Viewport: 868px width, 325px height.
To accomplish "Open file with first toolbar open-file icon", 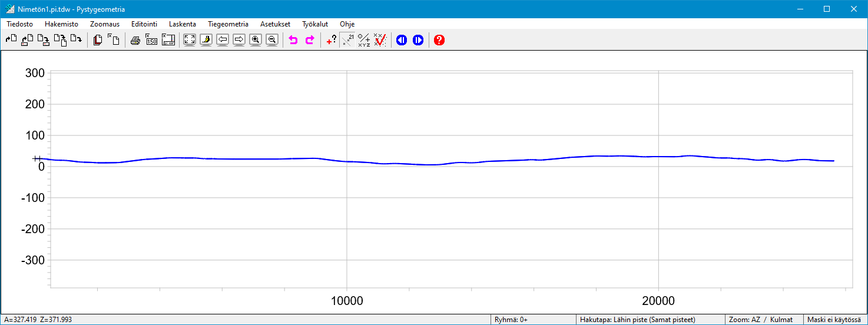I will (x=11, y=40).
